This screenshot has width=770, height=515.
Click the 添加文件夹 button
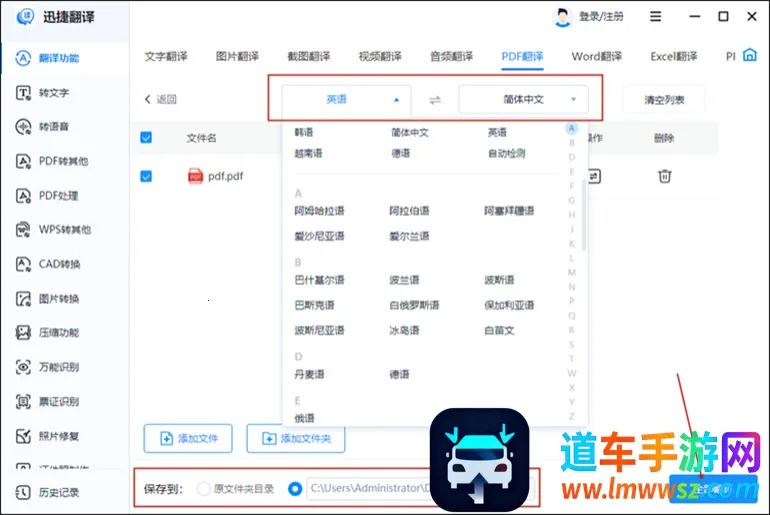pyautogui.click(x=296, y=438)
